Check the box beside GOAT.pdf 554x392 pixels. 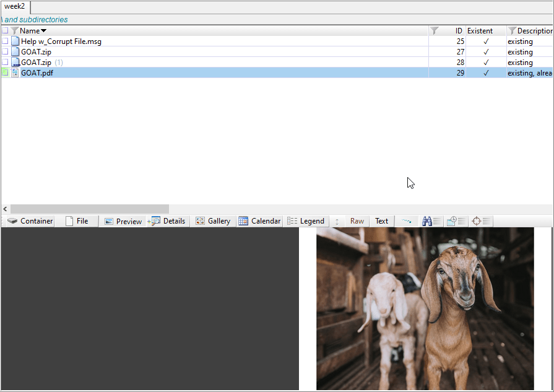click(x=5, y=73)
